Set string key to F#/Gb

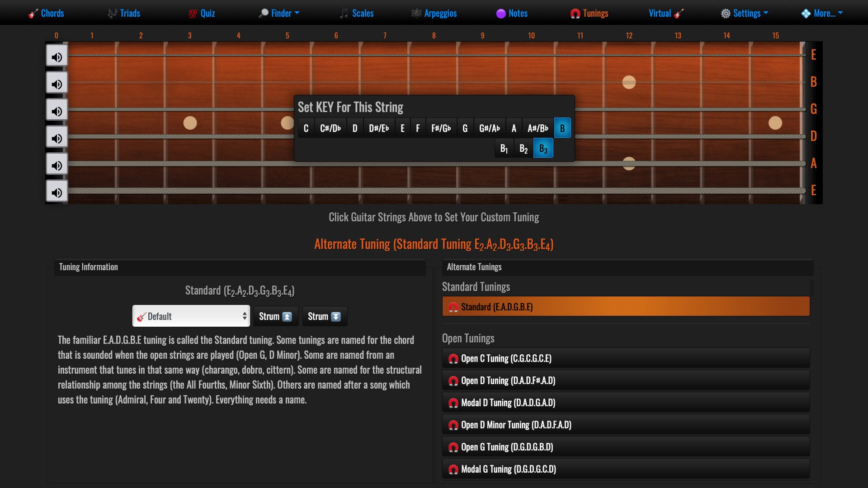click(441, 128)
